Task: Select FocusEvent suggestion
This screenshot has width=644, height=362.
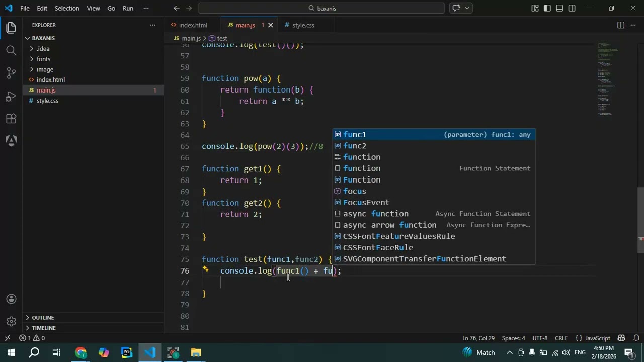Action: coord(434,202)
